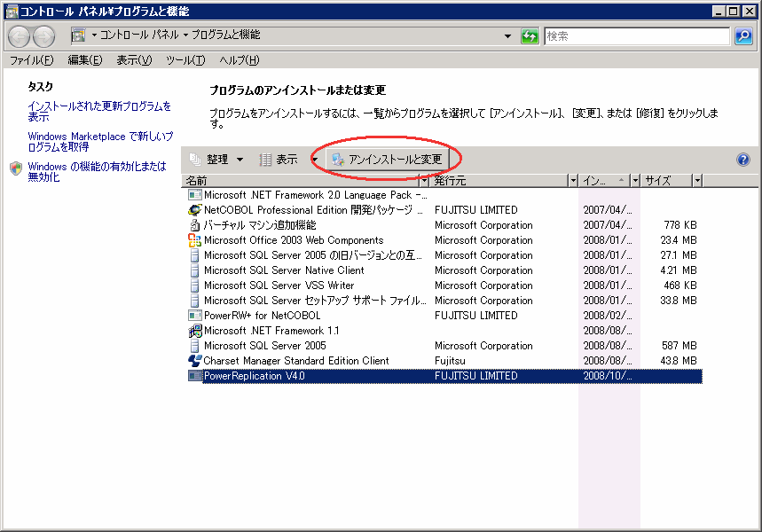Click the Fujitsu publisher cell

tap(450, 361)
